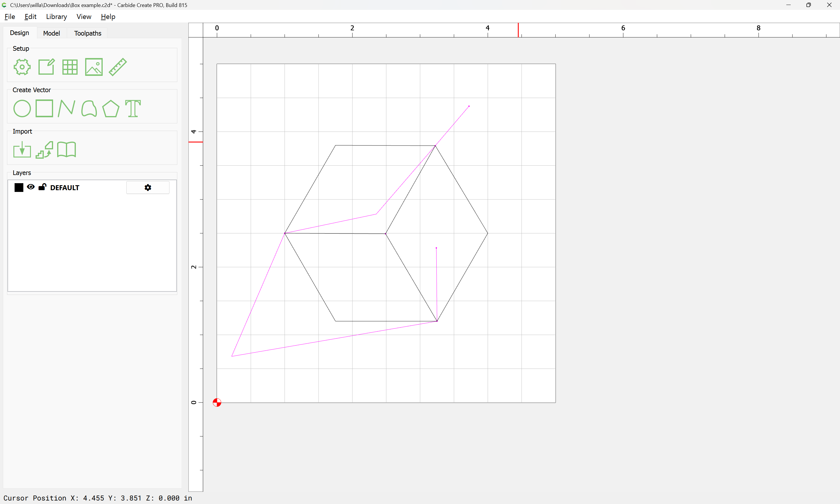Select the Rectangle vector tool

tap(44, 108)
